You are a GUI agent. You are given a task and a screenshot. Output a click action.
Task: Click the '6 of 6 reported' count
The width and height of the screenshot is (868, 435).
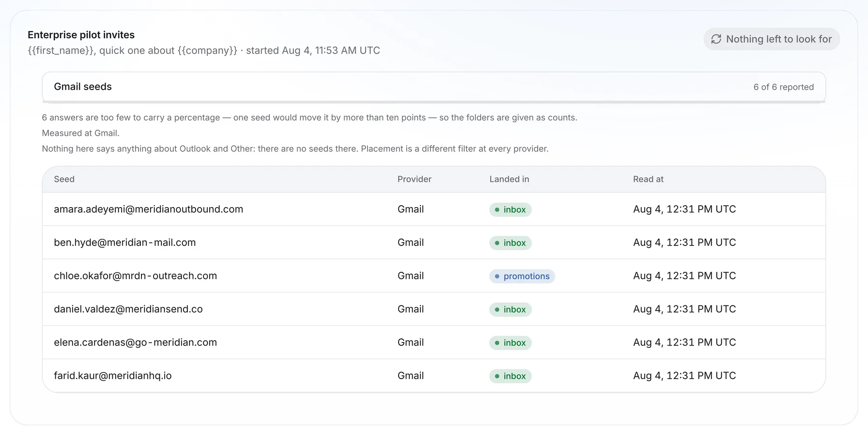click(784, 87)
